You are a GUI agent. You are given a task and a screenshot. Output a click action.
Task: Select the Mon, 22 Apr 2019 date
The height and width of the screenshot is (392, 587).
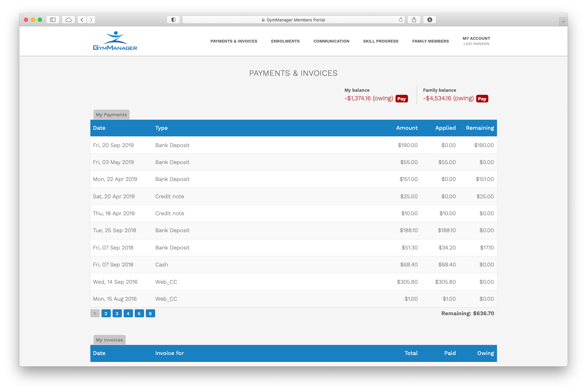click(115, 179)
